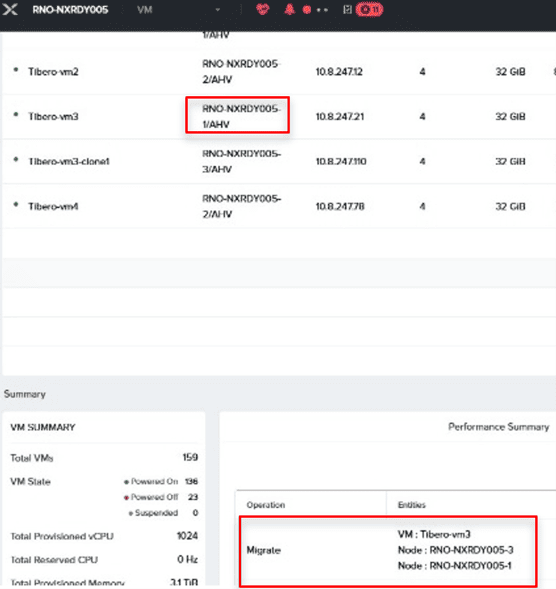The image size is (556, 589).
Task: Click 32 GiB memory of Tibero-vm3
Action: tap(510, 116)
